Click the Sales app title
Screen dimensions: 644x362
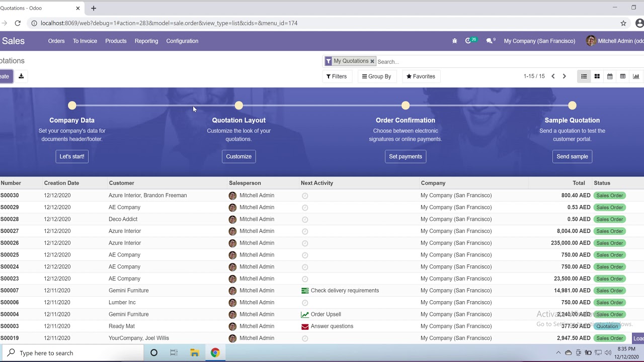[13, 41]
